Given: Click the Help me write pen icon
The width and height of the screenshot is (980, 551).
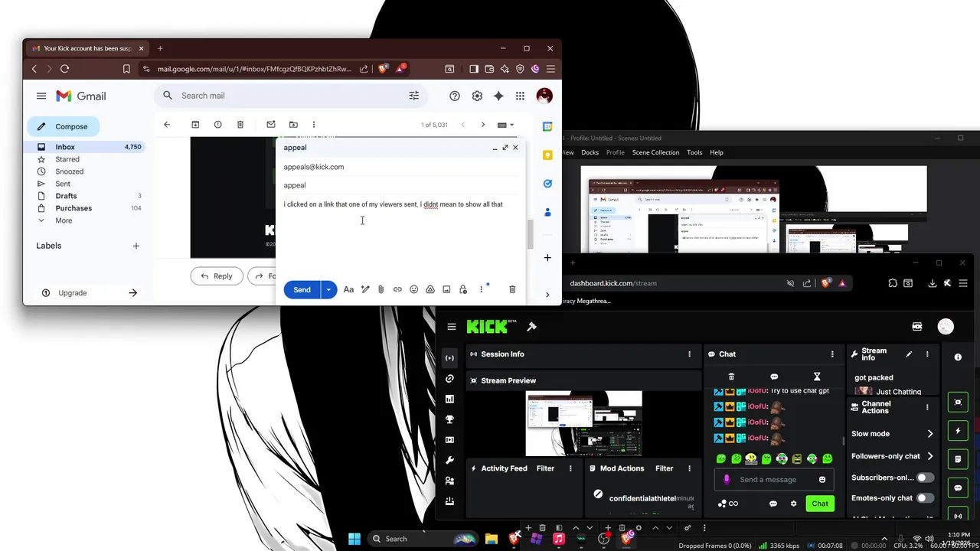Looking at the screenshot, I should click(365, 289).
